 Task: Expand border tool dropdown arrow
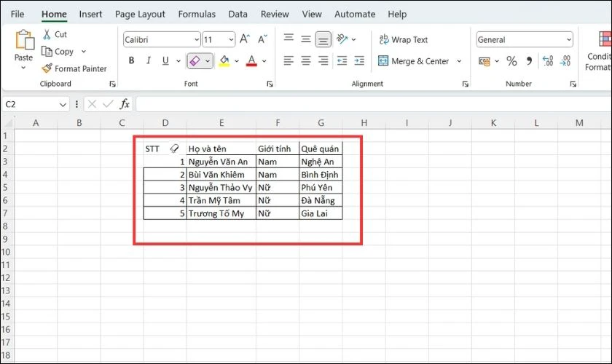[x=208, y=61]
